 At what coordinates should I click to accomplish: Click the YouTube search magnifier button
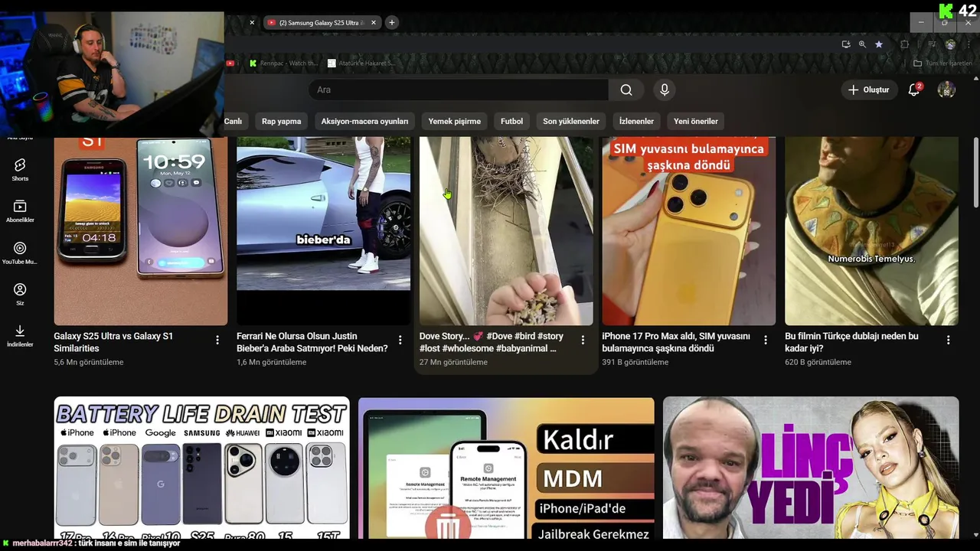[626, 90]
